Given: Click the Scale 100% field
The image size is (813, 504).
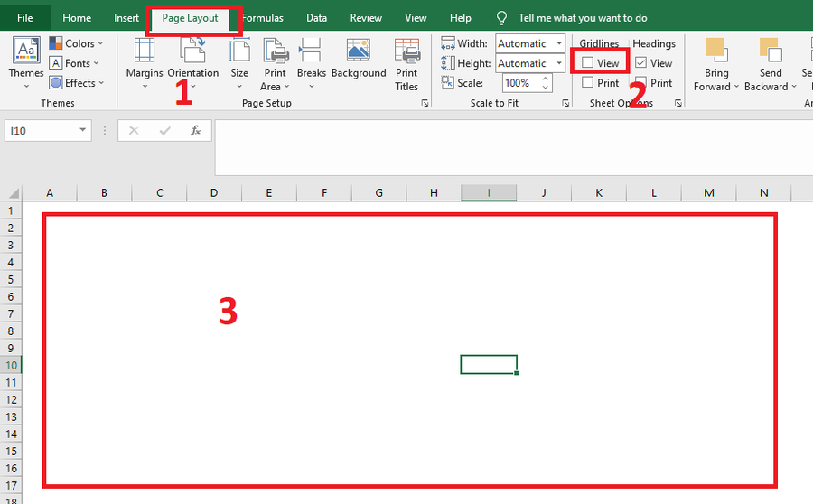Looking at the screenshot, I should click(521, 83).
